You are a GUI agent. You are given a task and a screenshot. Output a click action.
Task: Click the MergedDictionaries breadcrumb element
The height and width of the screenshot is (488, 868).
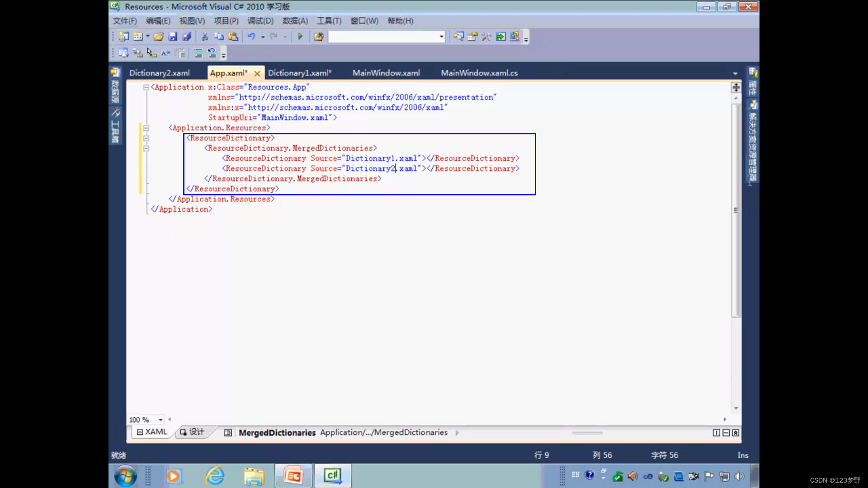tap(277, 433)
